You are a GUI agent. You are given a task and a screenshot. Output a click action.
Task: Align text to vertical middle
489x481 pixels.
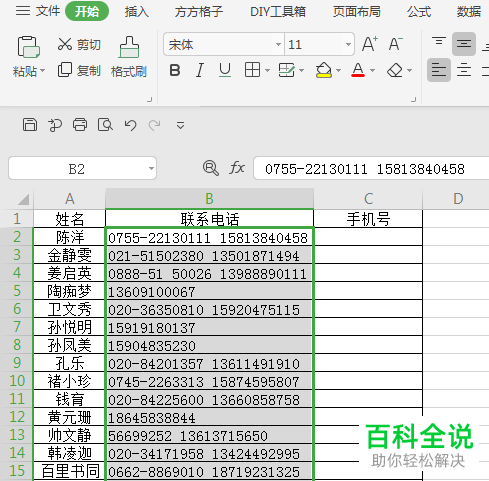click(x=464, y=44)
